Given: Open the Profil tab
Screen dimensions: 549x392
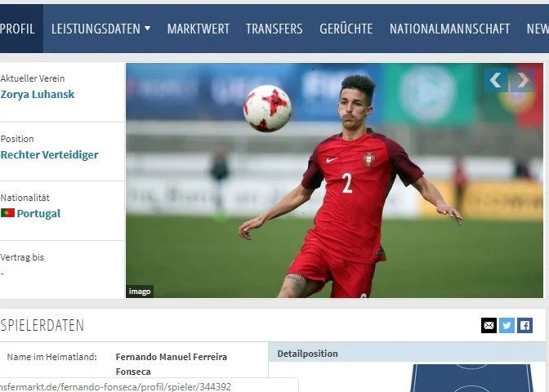Looking at the screenshot, I should pos(17,29).
